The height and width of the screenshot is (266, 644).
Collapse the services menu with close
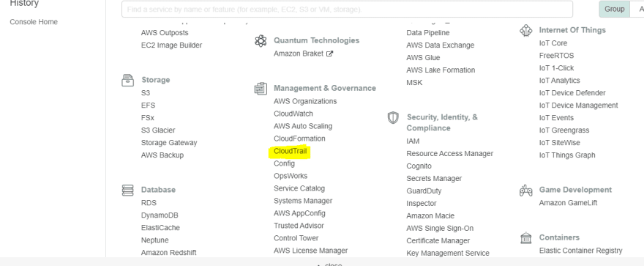point(330,264)
